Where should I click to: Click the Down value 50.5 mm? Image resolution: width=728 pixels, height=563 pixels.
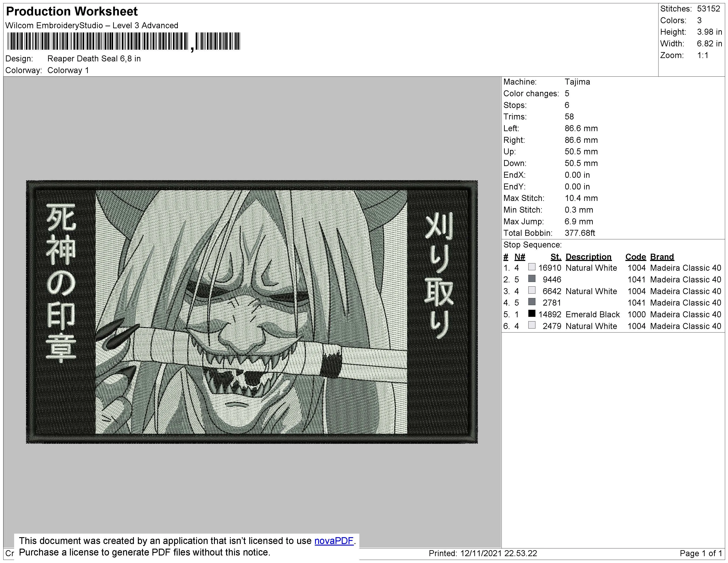(581, 163)
